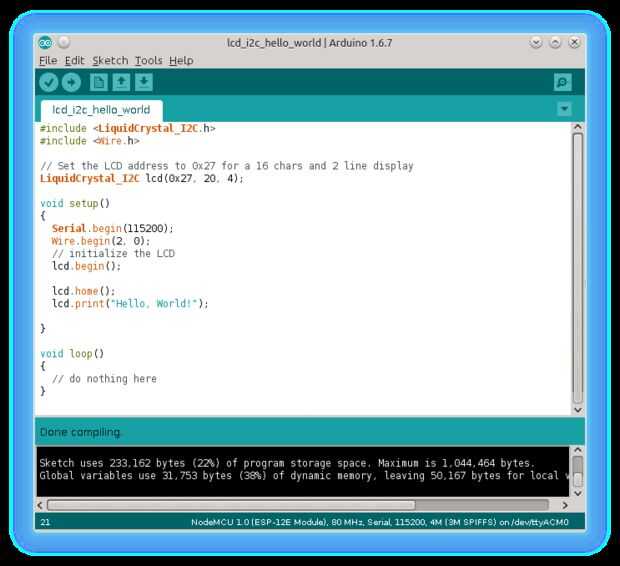Create a new sketch with New icon
Image resolution: width=620 pixels, height=566 pixels.
[98, 82]
